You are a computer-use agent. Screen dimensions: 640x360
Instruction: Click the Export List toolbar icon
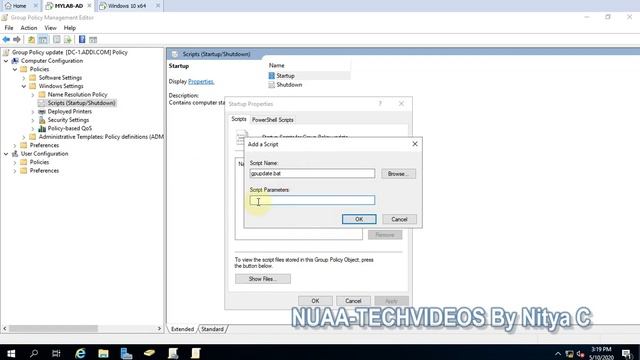68,40
